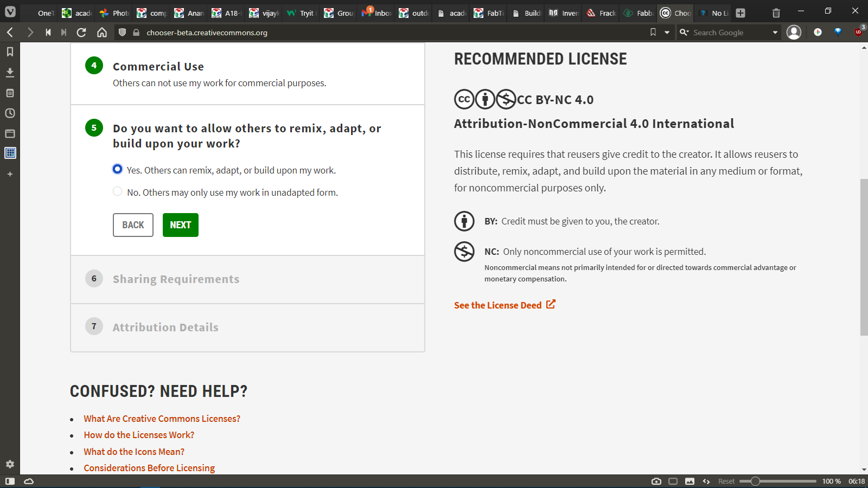Viewport: 868px width, 488px height.
Task: Click the round white extension icon
Action: pos(818,32)
